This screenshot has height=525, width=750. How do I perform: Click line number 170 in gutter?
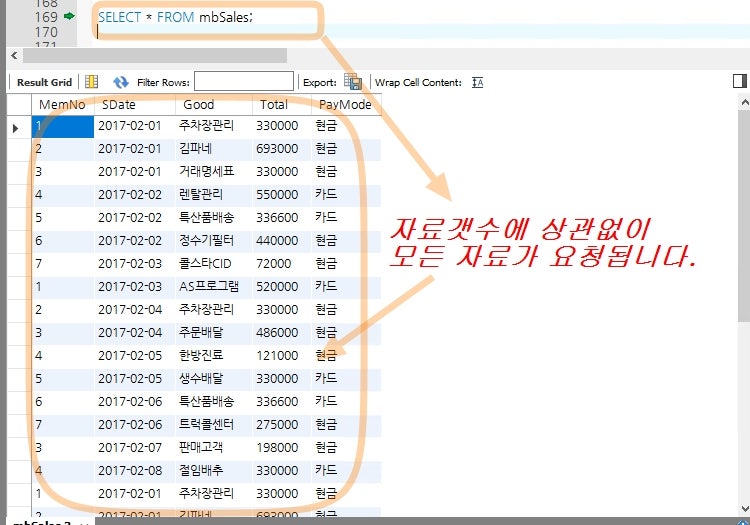tap(46, 32)
